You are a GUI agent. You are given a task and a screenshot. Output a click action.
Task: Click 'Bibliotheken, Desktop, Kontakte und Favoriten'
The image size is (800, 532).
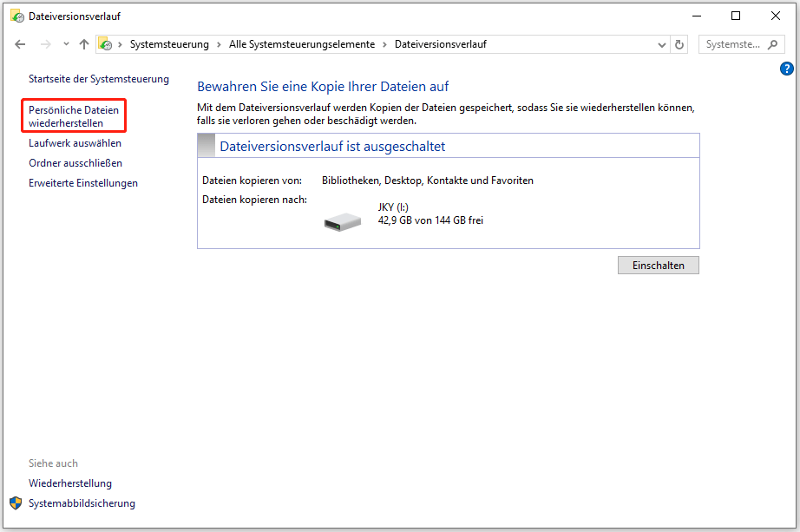(x=428, y=181)
